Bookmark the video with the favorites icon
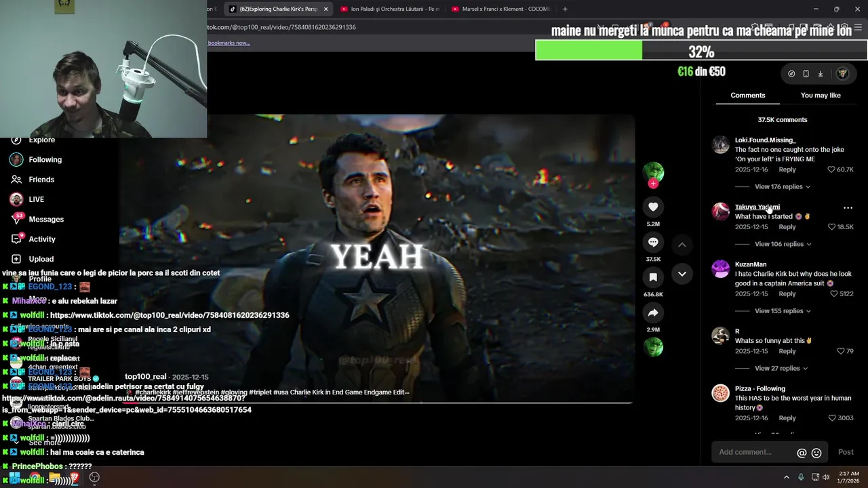The width and height of the screenshot is (868, 488). [x=653, y=277]
